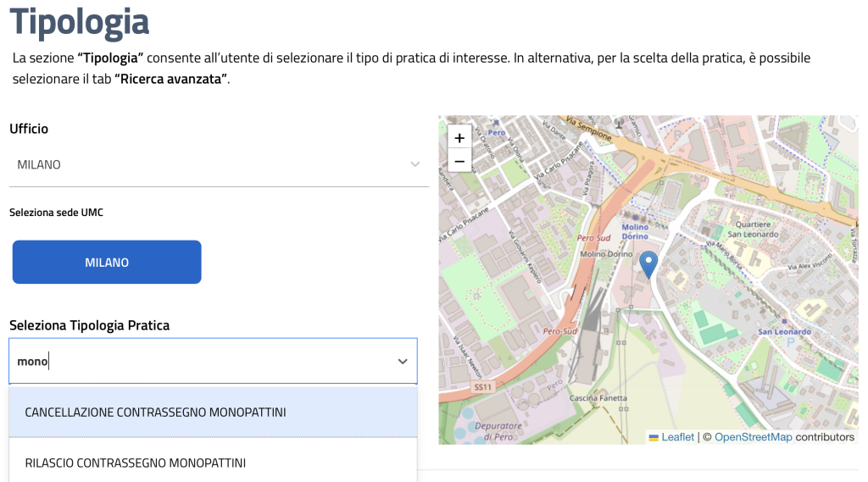Open the Ufficio MILANO dropdown
The image size is (868, 482).
point(219,164)
